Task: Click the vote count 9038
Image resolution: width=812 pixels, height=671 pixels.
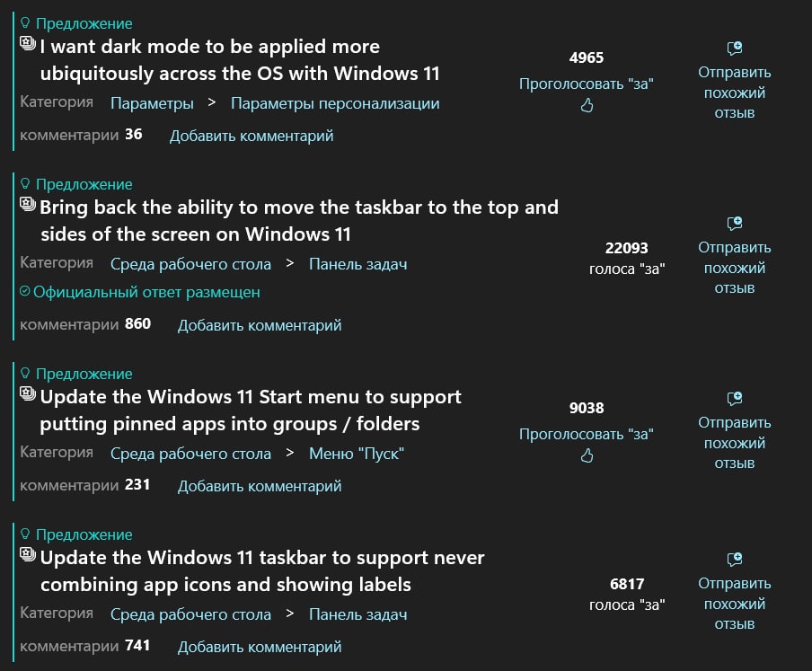Action: [587, 408]
